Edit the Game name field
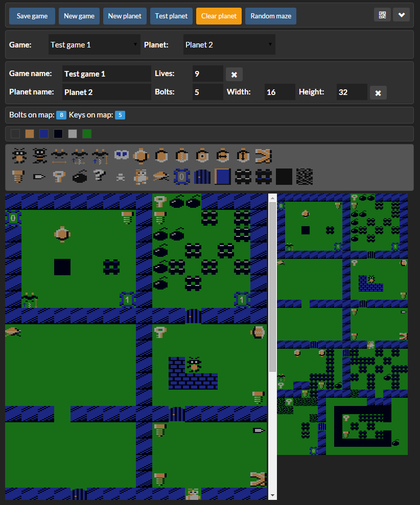 coord(107,74)
